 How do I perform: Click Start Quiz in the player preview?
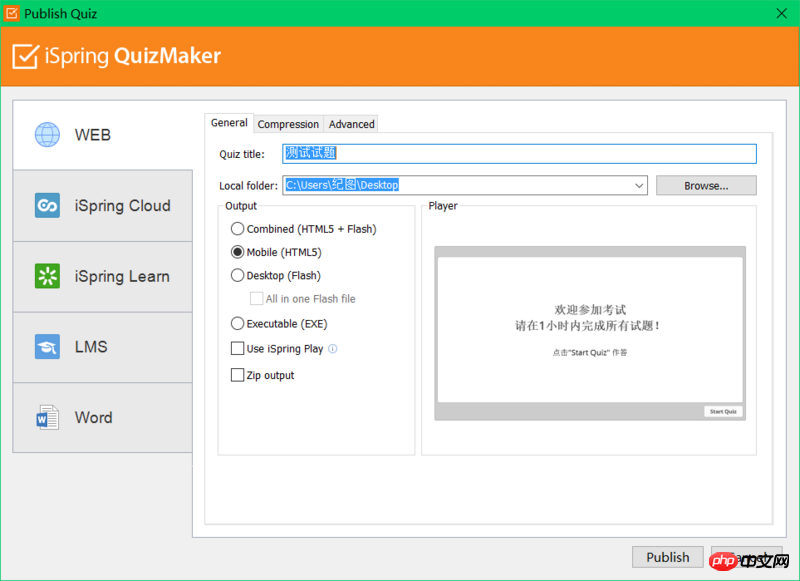click(x=723, y=411)
